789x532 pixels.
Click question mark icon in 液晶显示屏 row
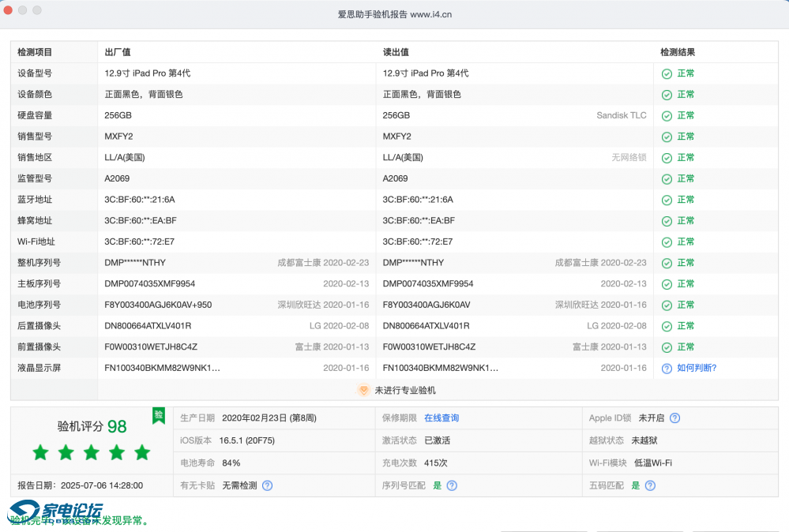click(x=667, y=369)
